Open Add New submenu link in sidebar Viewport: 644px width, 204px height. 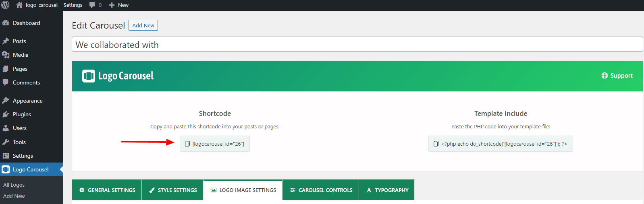click(14, 196)
